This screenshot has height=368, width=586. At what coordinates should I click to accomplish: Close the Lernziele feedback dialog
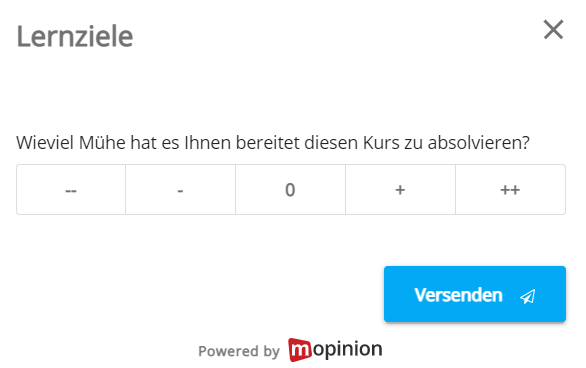(x=553, y=30)
